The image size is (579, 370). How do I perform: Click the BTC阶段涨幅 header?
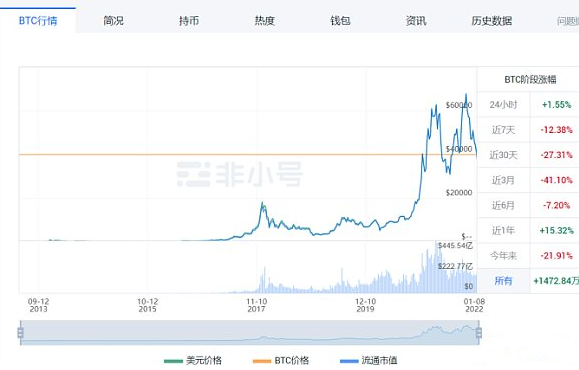530,79
